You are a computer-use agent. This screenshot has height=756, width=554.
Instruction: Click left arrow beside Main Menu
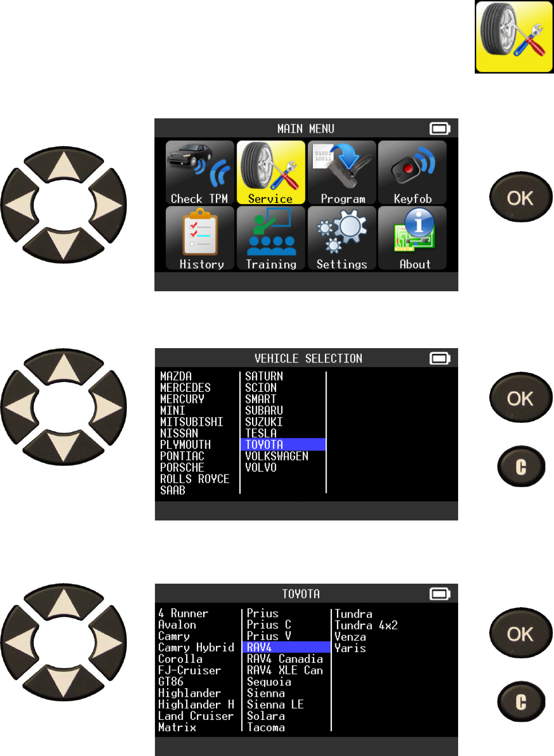coord(20,205)
